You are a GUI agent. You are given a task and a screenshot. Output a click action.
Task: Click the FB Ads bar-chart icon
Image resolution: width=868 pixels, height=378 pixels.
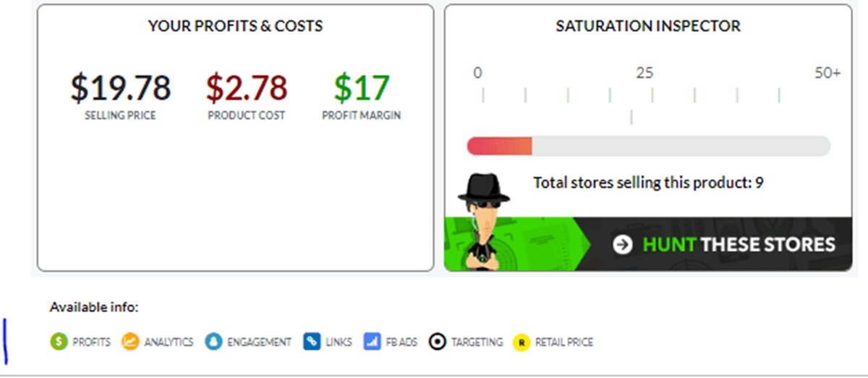[x=372, y=342]
